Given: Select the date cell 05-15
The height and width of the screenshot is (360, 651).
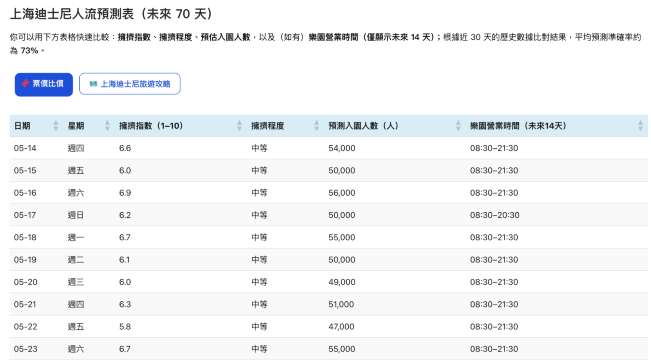Looking at the screenshot, I should click(25, 171).
